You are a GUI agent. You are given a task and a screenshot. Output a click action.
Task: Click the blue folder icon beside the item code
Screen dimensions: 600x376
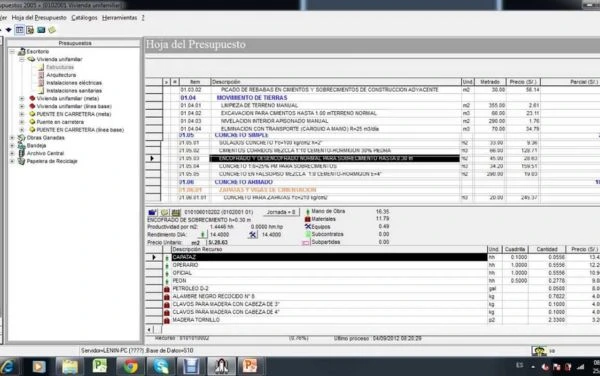click(153, 212)
